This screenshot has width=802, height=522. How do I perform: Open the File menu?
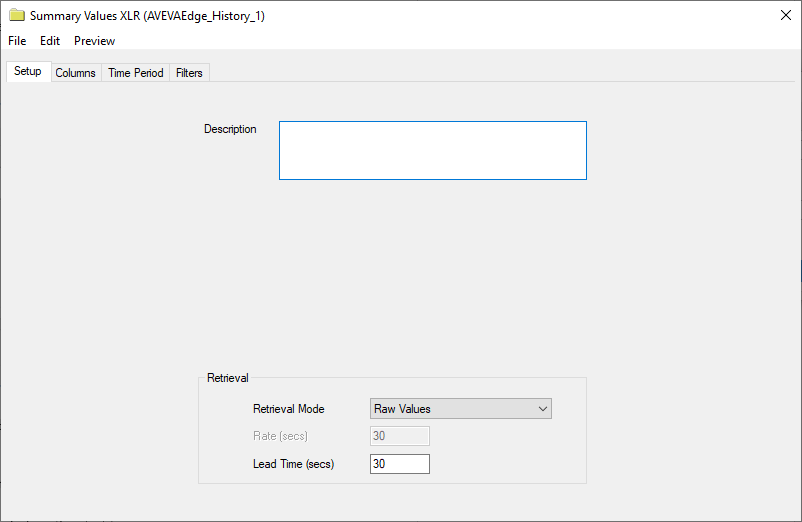(x=17, y=41)
